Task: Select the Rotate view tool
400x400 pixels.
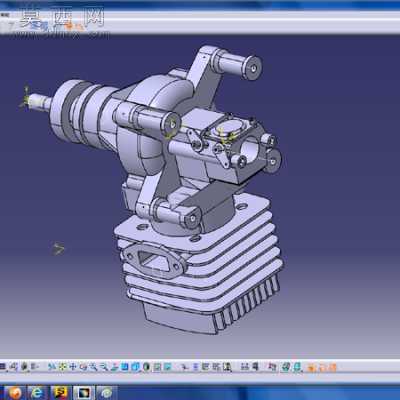Action: [x=83, y=367]
